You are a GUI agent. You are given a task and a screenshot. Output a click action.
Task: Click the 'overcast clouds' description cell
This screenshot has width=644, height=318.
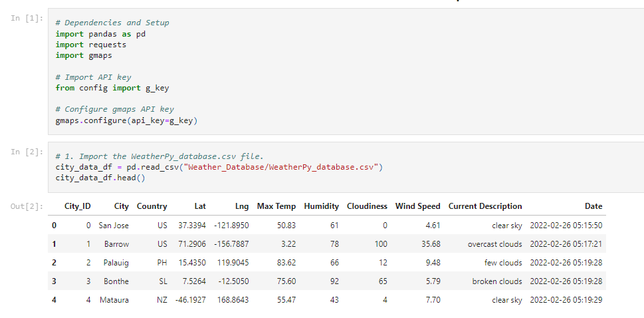495,244
